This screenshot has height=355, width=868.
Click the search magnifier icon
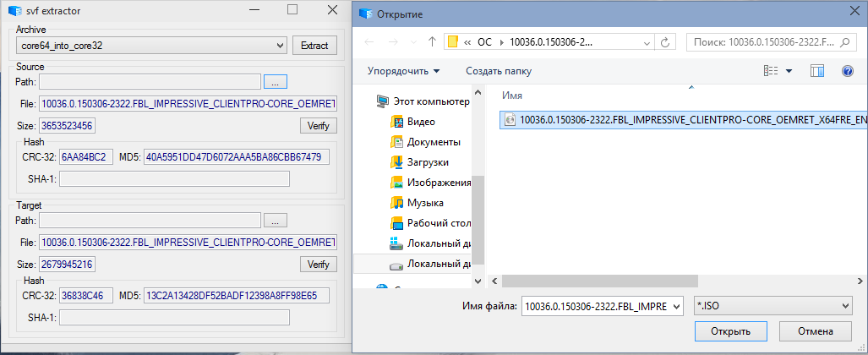point(844,42)
